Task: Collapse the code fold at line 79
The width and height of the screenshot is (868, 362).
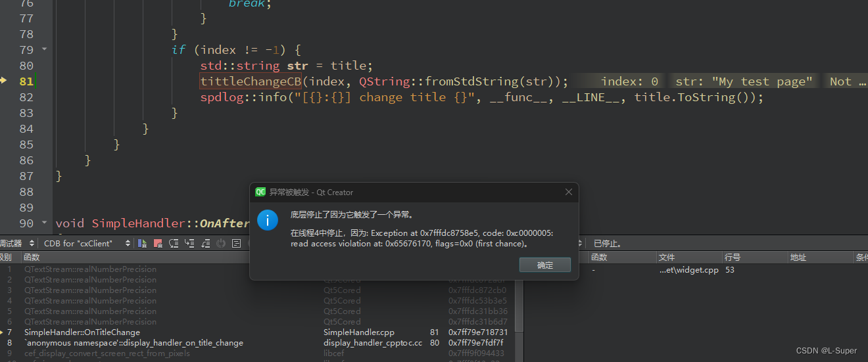Action: [x=44, y=49]
